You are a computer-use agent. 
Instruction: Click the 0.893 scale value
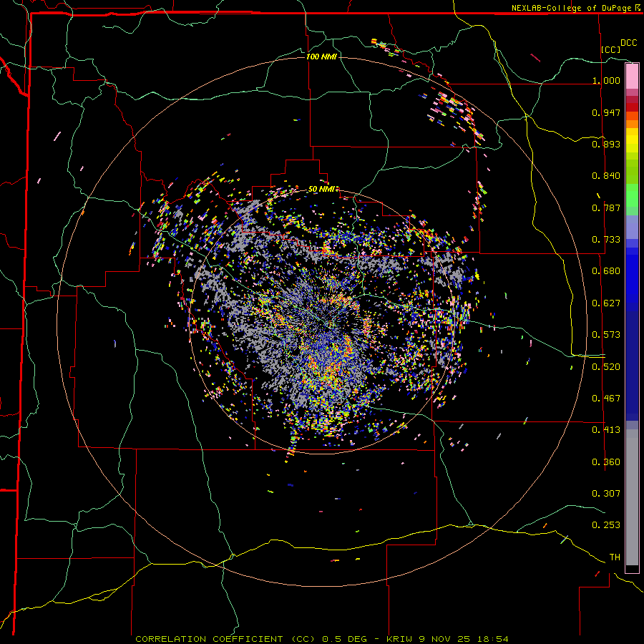click(606, 144)
